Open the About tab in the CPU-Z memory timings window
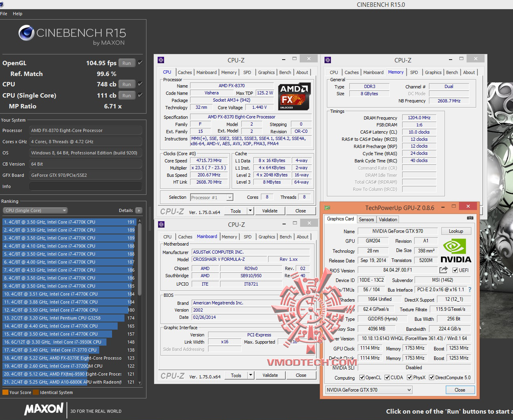The height and width of the screenshot is (420, 513). 469,72
